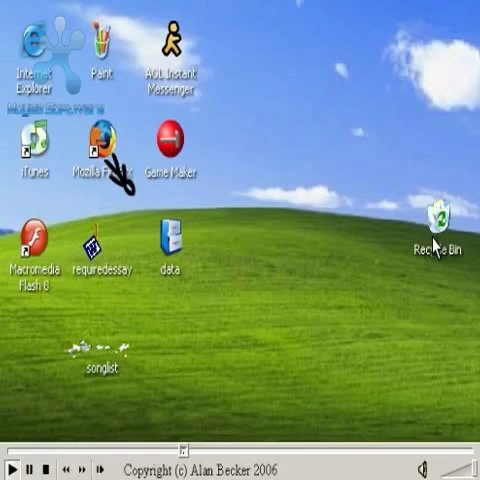Viewport: 480px width, 480px height.
Task: Click the rewind button
Action: tap(66, 470)
